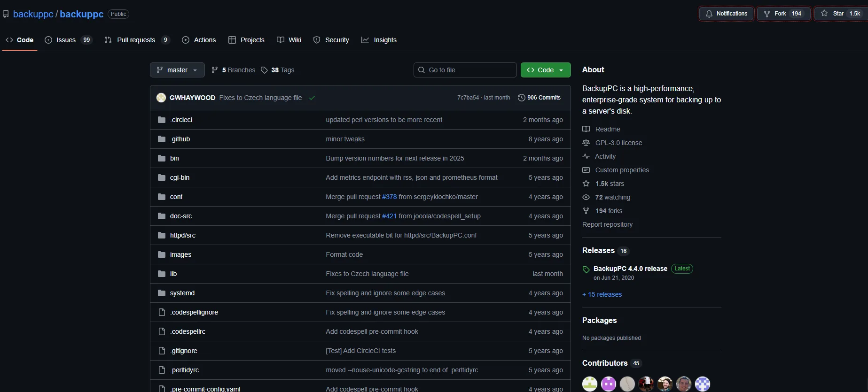Image resolution: width=868 pixels, height=392 pixels.
Task: Click the tag icon next to 38 Tags
Action: [264, 70]
